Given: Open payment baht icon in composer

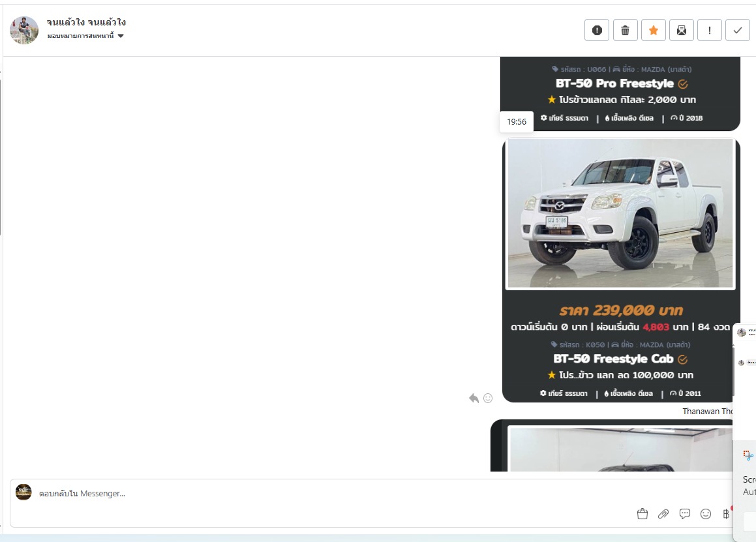Looking at the screenshot, I should click(726, 514).
